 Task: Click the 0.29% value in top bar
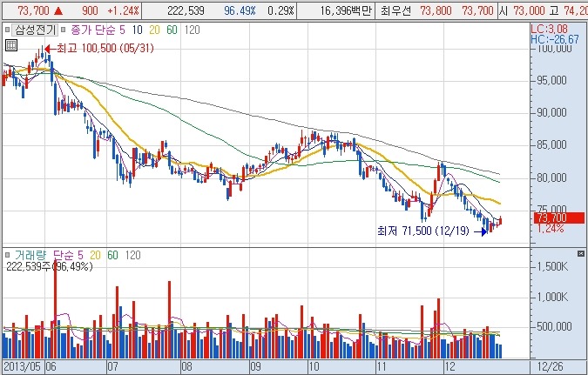pyautogui.click(x=280, y=10)
